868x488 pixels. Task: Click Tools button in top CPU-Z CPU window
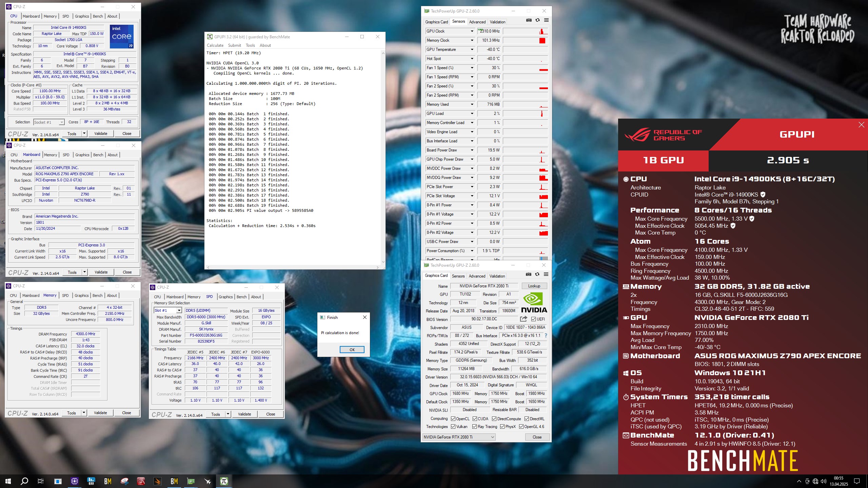click(72, 134)
